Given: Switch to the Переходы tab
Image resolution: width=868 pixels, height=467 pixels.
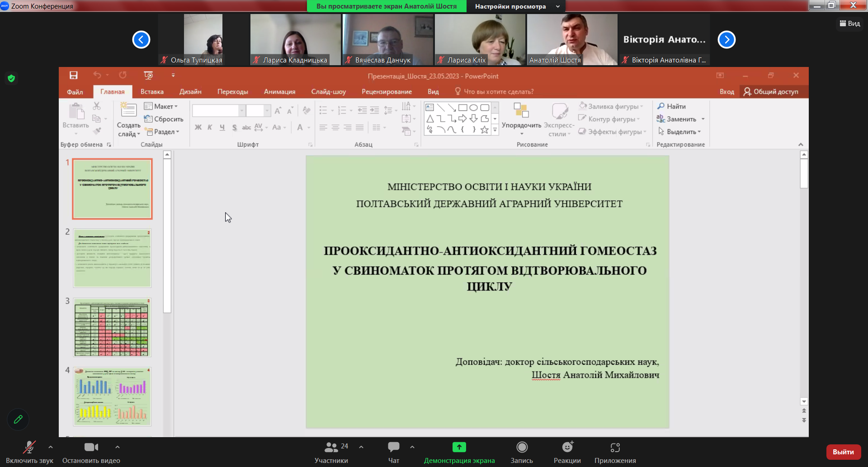Looking at the screenshot, I should (x=233, y=91).
